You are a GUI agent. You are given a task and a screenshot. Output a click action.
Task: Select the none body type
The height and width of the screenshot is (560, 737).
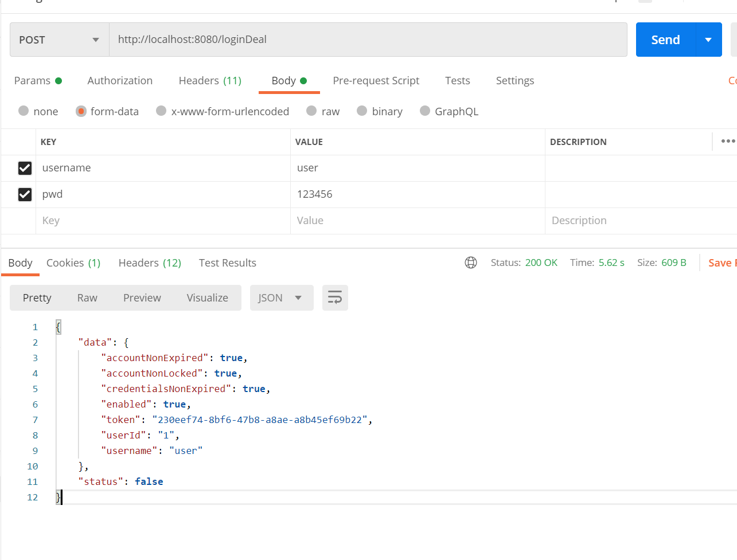click(38, 111)
